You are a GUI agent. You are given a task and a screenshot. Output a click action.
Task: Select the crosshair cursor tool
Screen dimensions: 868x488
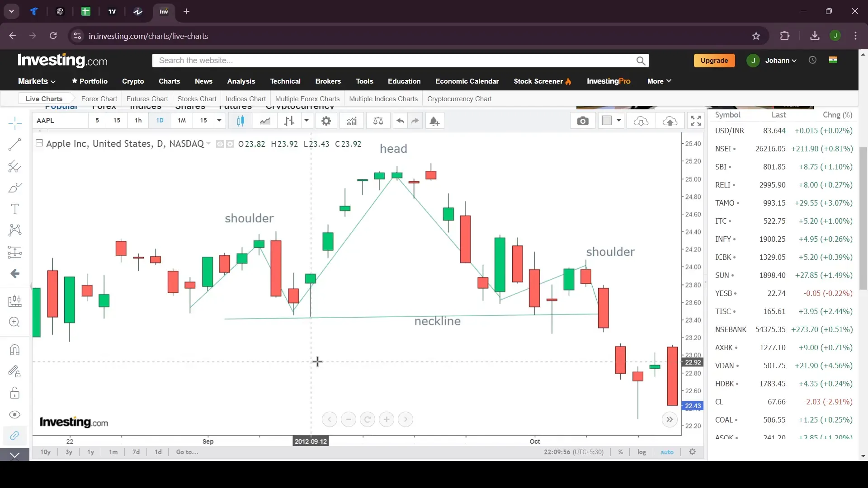(15, 123)
